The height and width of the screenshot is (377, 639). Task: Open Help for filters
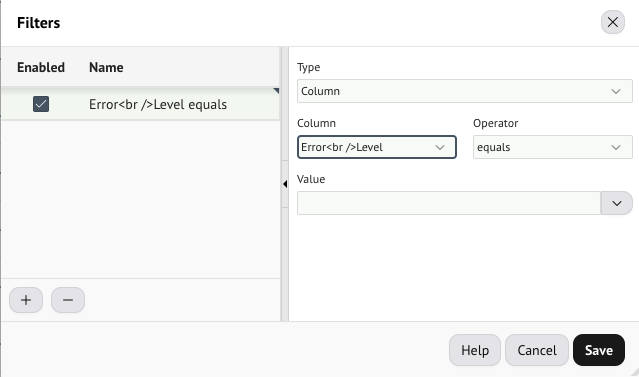pyautogui.click(x=475, y=350)
